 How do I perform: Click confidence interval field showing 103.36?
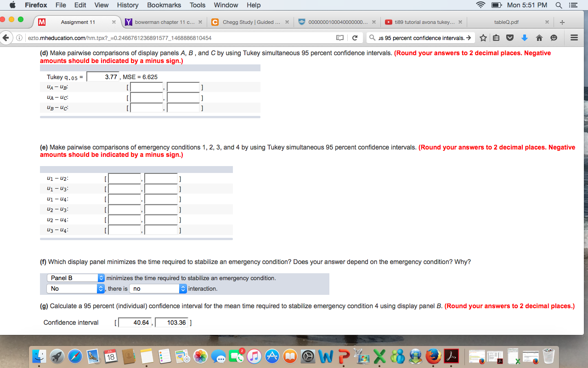coord(172,322)
